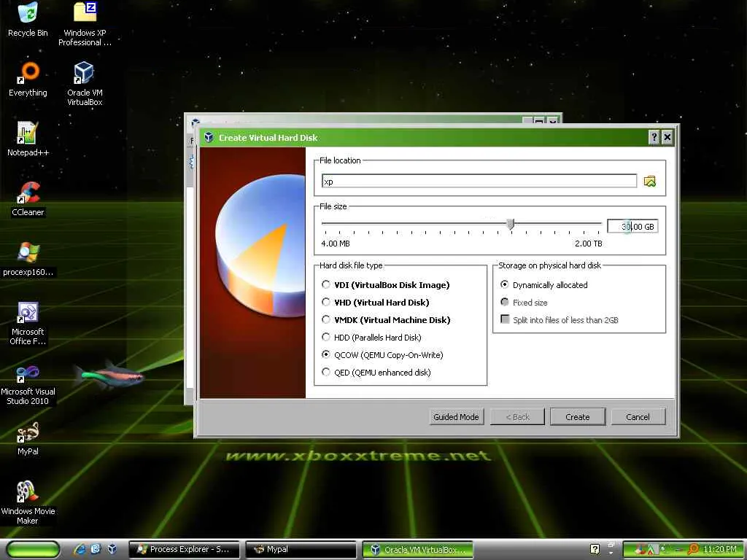Switch to Mypal in the taskbar

[301, 549]
